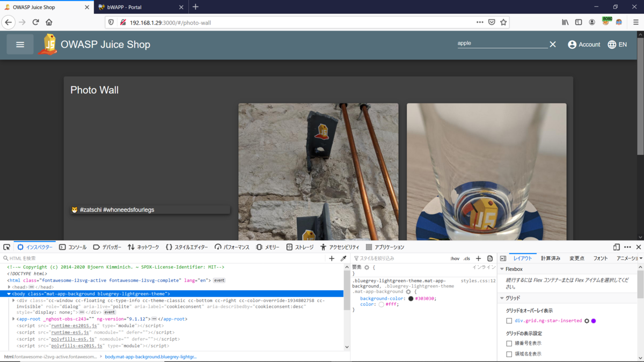Save page to Pocket

[x=492, y=23]
